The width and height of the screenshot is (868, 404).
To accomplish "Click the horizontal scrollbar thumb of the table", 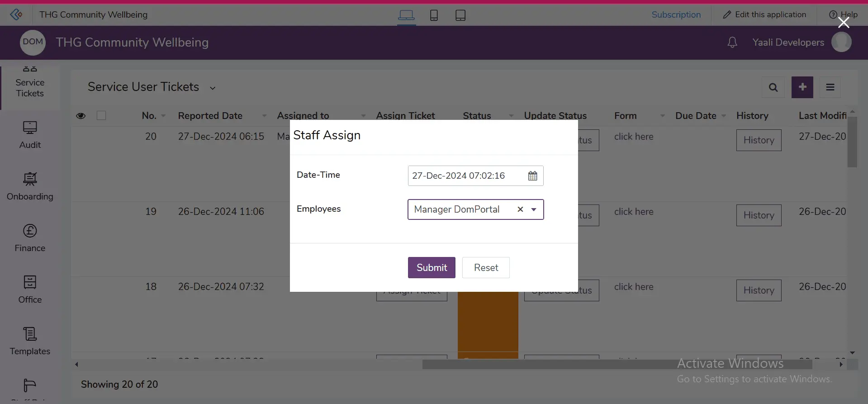I will [617, 364].
